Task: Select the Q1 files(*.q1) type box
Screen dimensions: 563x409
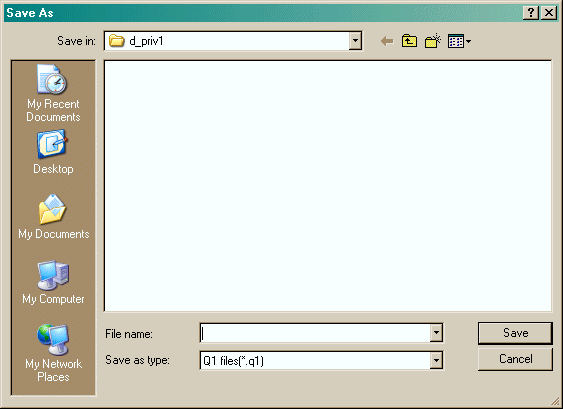Action: (x=315, y=360)
